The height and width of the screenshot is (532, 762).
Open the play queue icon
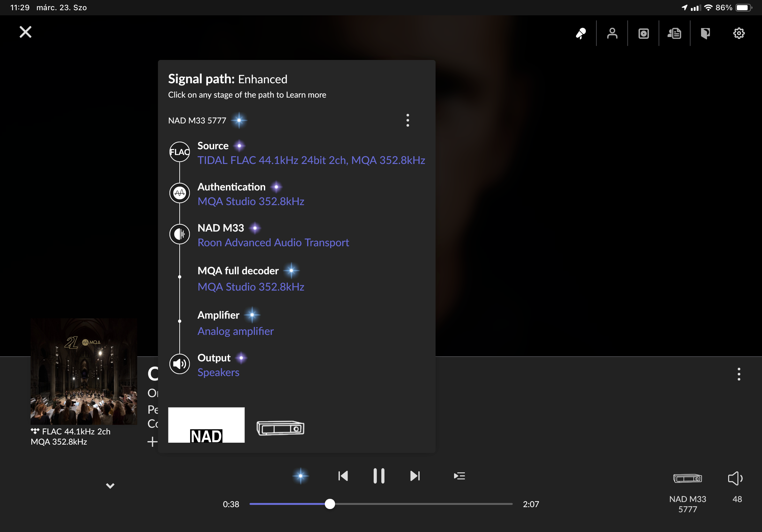click(459, 476)
